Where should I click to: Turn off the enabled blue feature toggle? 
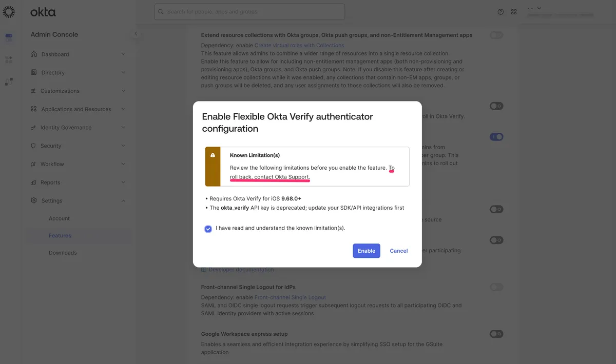(x=496, y=137)
